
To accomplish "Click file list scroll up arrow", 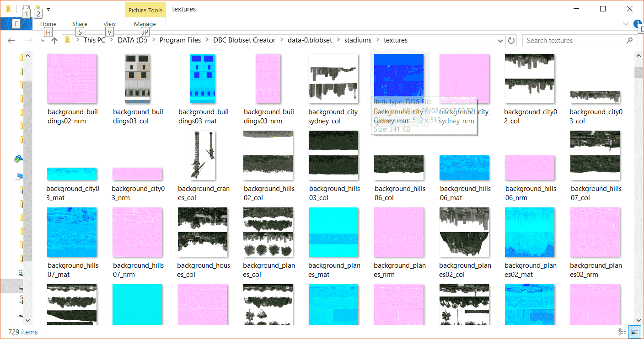I will (639, 57).
